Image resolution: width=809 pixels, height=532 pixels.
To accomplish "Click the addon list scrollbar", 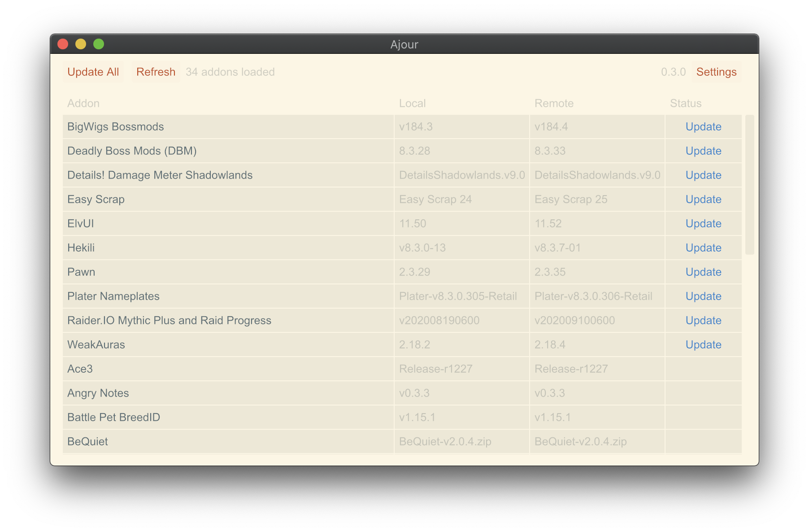I will point(749,185).
